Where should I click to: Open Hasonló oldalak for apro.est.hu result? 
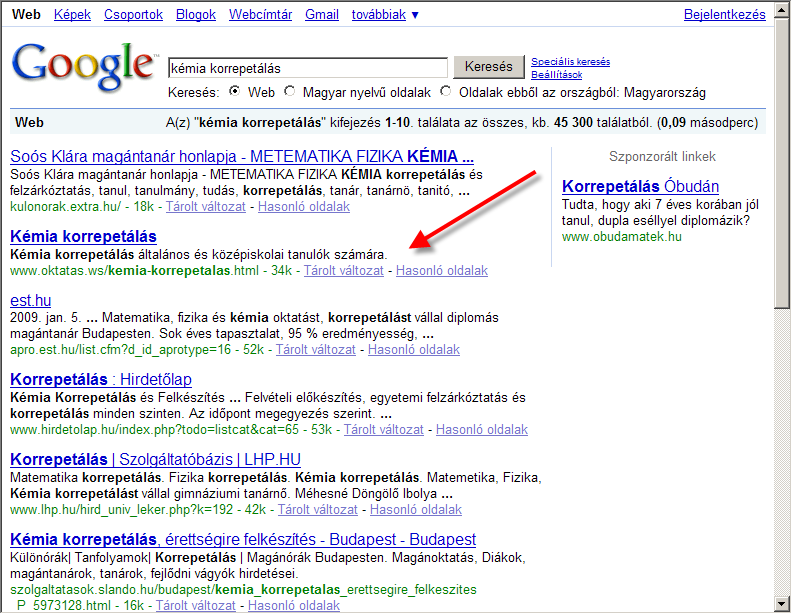[414, 349]
